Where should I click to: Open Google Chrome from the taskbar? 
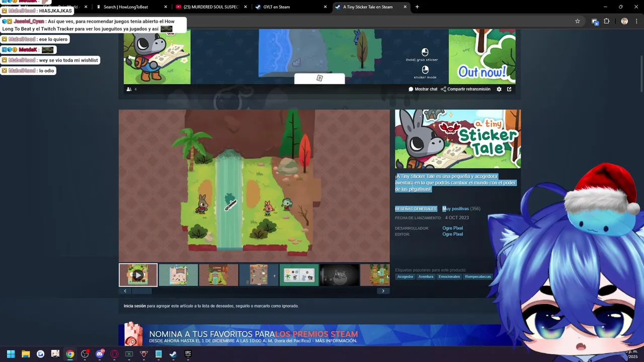pos(70,354)
